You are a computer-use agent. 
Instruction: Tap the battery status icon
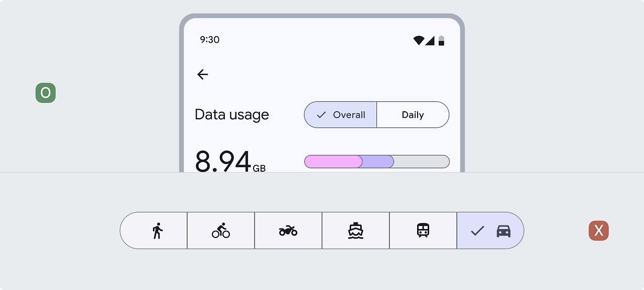coord(441,40)
